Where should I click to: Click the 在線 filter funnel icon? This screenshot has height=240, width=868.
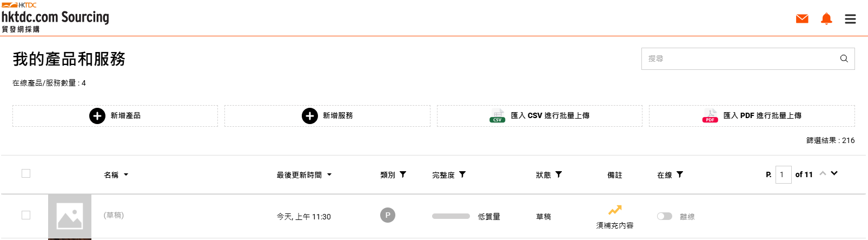(x=680, y=174)
